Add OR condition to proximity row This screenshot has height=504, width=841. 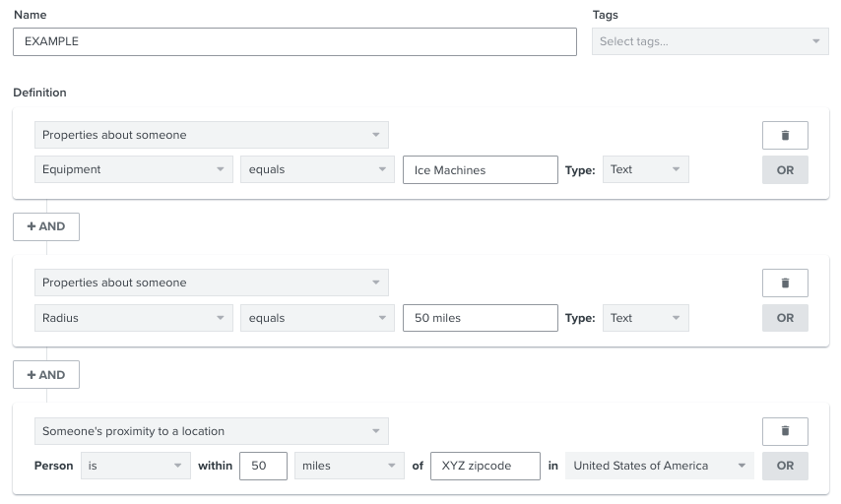(x=785, y=466)
